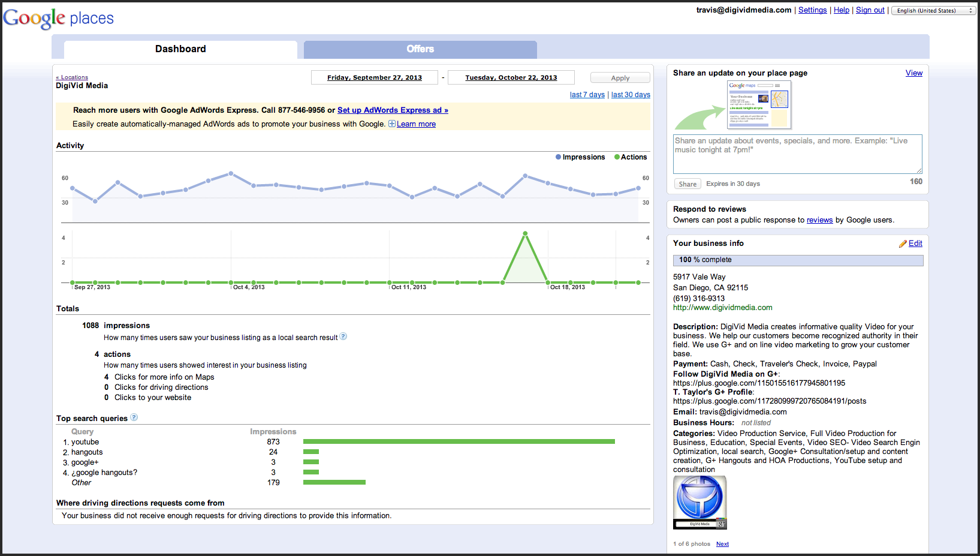Click the help icon next to impressions description
This screenshot has width=980, height=556.
pos(343,336)
